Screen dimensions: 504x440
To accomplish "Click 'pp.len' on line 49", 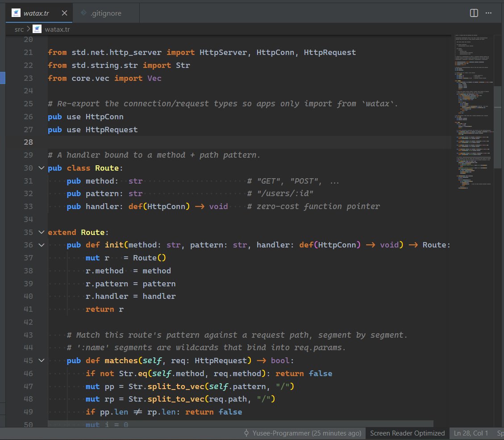I will (x=114, y=412).
